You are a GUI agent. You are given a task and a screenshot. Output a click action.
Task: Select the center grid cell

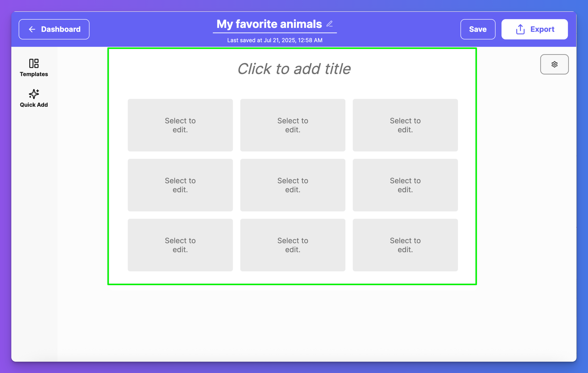tap(293, 185)
